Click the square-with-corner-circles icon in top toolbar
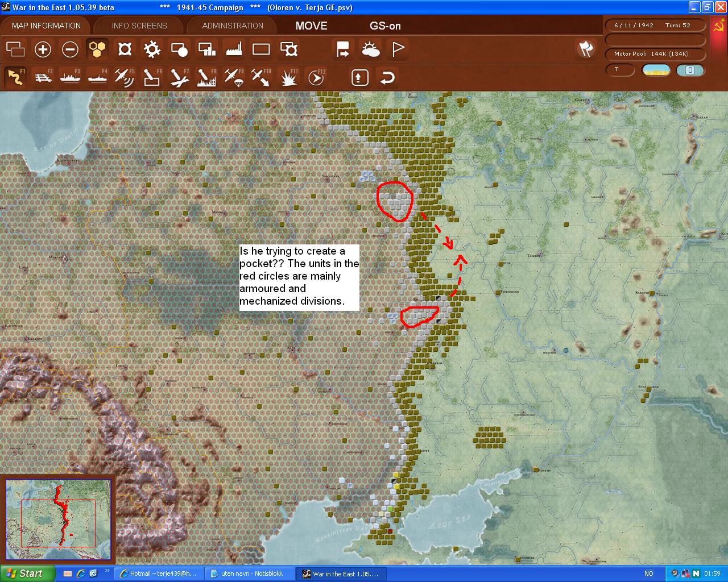 125,49
